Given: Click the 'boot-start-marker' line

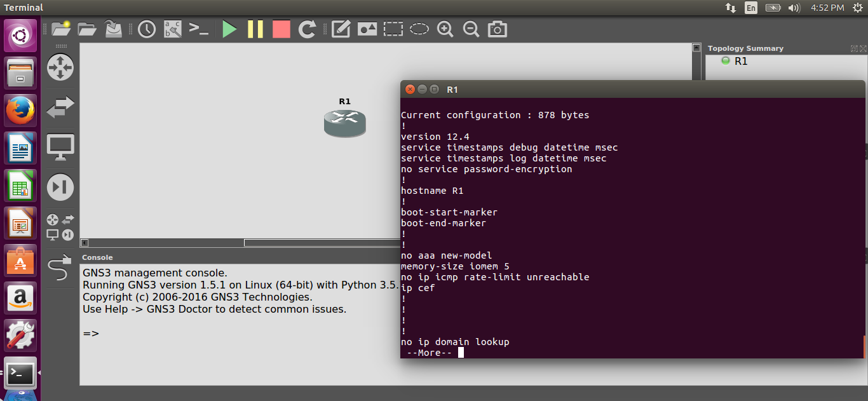Looking at the screenshot, I should coord(449,212).
